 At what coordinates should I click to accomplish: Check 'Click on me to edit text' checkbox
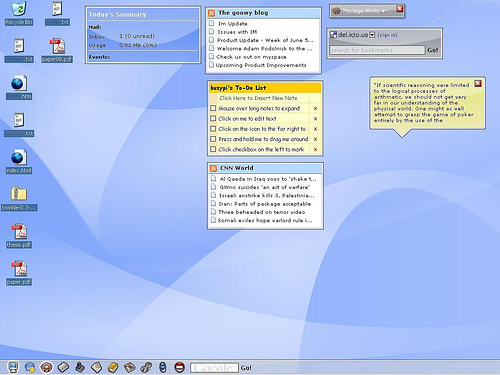213,118
